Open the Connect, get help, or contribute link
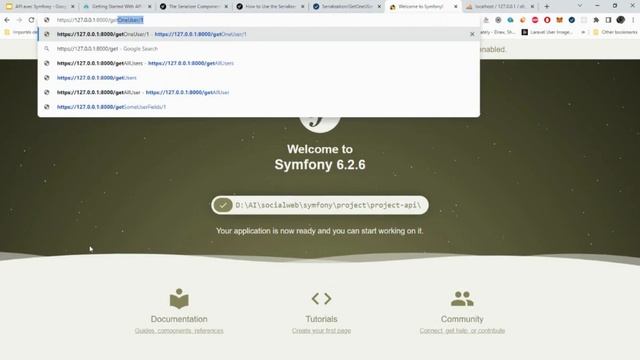The width and height of the screenshot is (640, 360). [x=462, y=331]
